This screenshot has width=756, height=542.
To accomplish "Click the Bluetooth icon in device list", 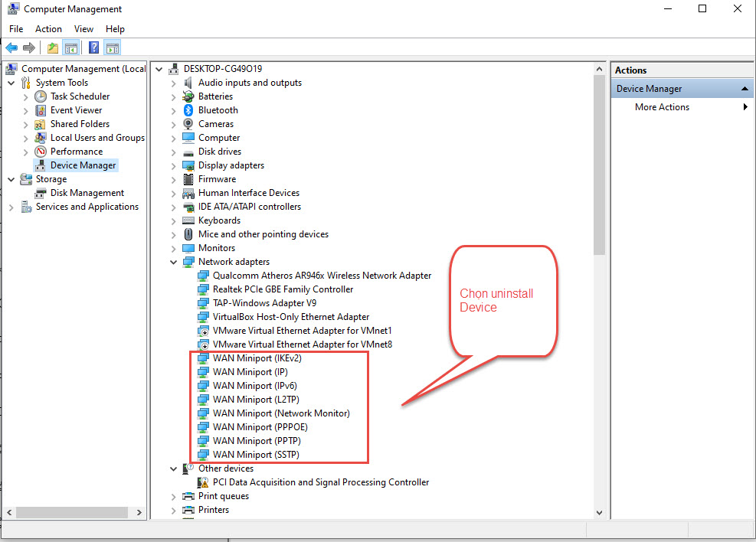I will click(188, 110).
